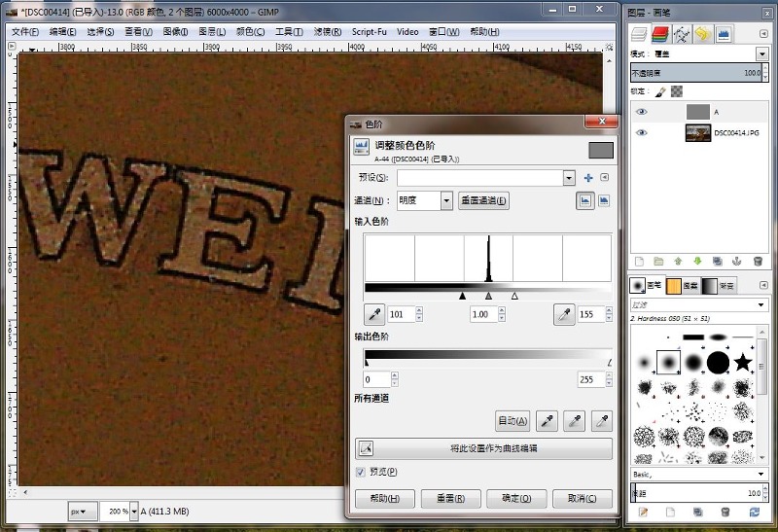Click the delete layer trash icon
Viewport: 778px width, 532px height.
point(758,262)
